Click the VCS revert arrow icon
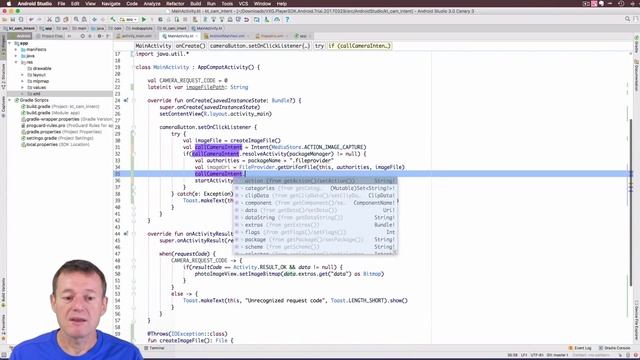This screenshot has height=360, width=640. tap(247, 20)
